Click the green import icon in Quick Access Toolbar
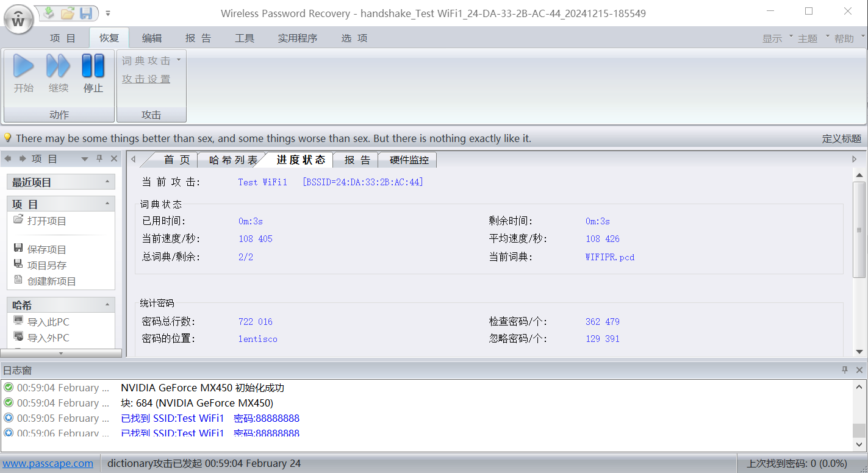Viewport: 868px width, 473px height. point(49,13)
